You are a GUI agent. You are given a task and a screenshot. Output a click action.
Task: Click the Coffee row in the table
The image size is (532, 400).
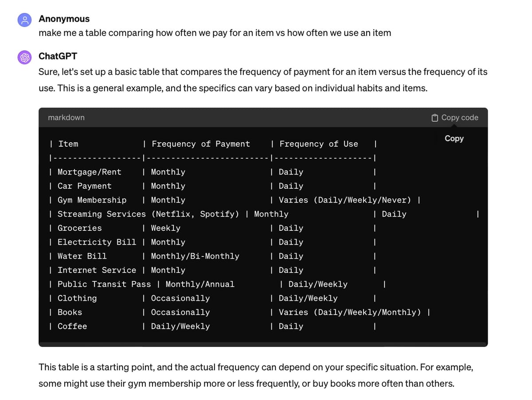tap(213, 326)
